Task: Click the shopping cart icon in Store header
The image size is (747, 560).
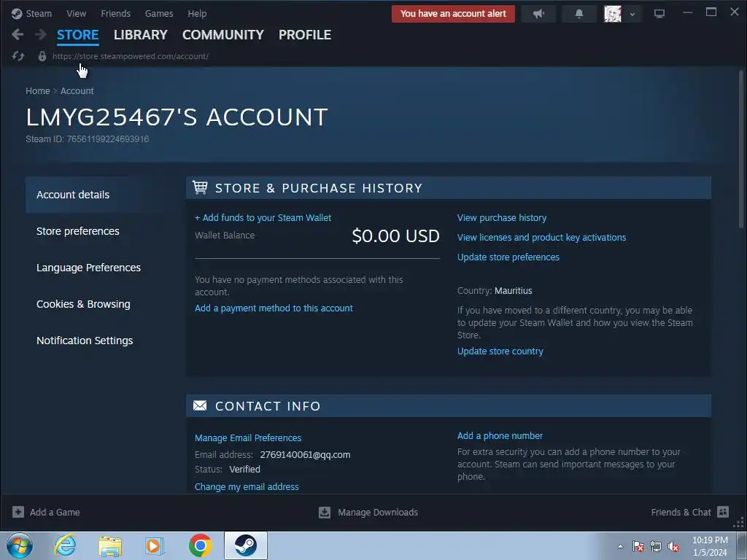Action: pyautogui.click(x=200, y=187)
